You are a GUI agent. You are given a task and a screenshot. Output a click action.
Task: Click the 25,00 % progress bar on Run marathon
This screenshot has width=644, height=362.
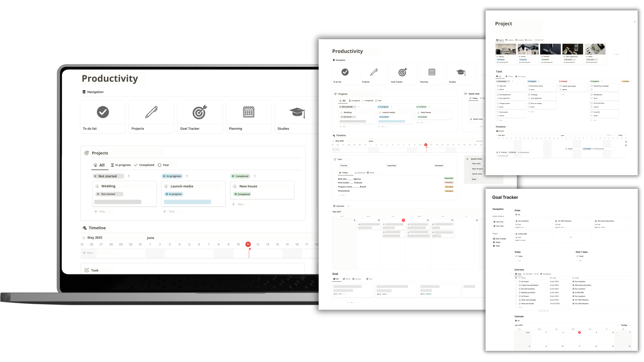coord(524,227)
